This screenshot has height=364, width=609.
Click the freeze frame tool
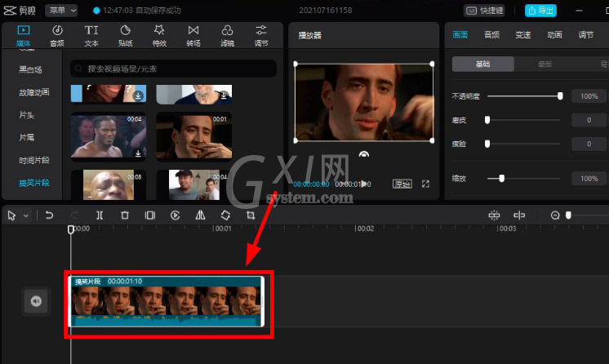[x=150, y=215]
